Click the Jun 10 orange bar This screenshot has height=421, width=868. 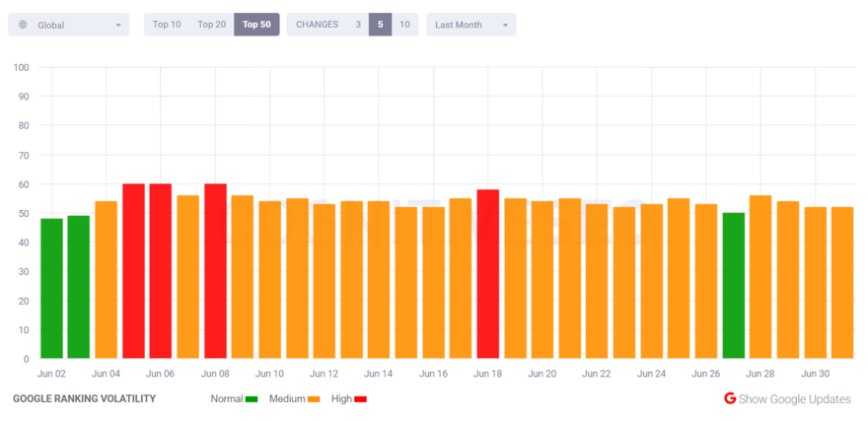tap(269, 280)
